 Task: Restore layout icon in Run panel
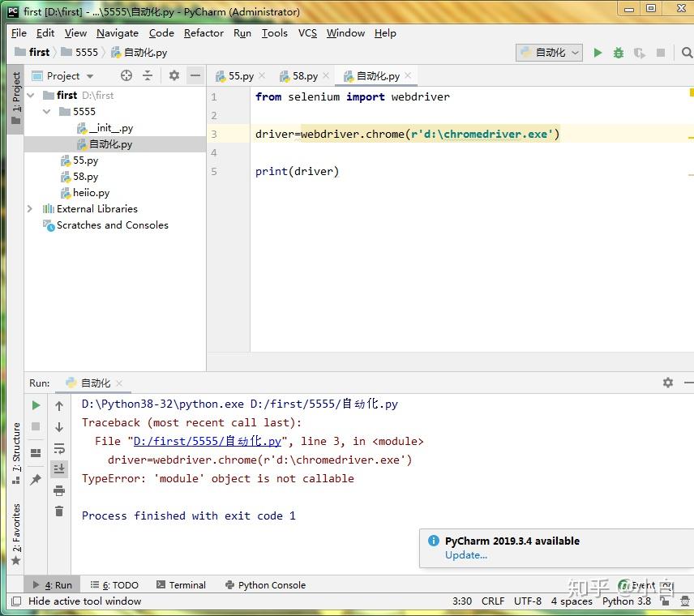[x=36, y=453]
